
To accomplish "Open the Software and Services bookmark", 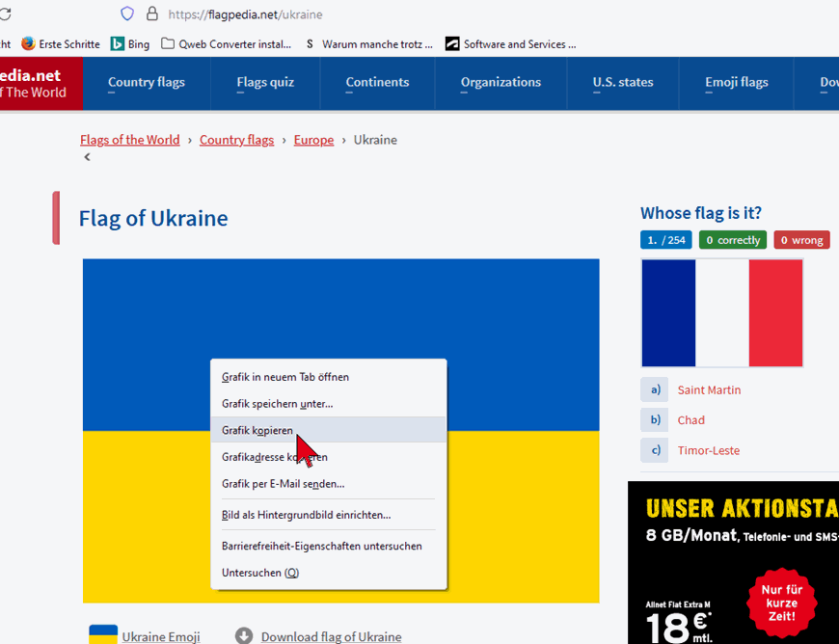I will tap(510, 43).
